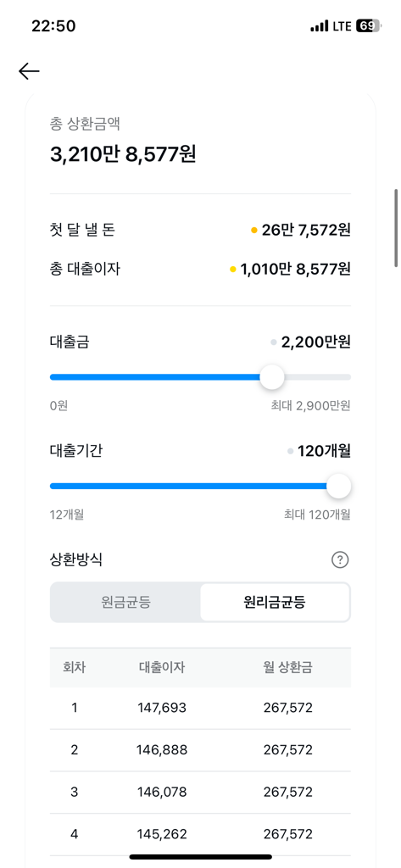401x868 pixels.
Task: Tap the battery level icon
Action: (x=369, y=26)
